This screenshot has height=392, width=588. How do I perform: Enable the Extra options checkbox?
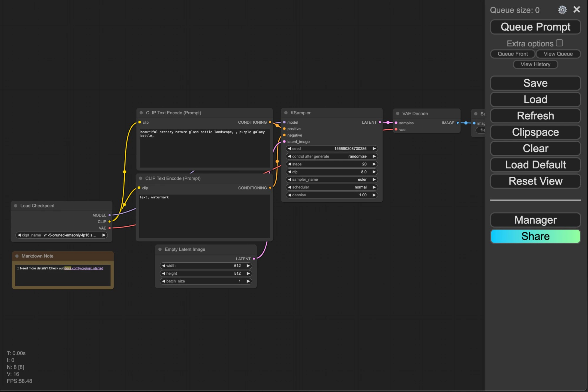(x=560, y=43)
